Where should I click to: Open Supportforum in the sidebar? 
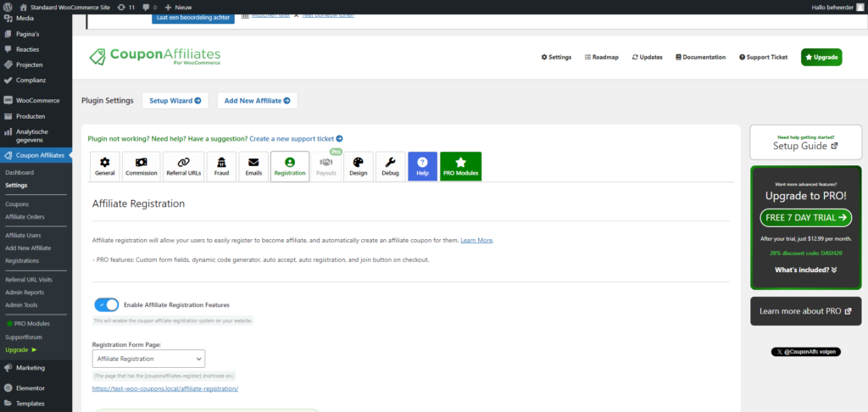tap(24, 337)
